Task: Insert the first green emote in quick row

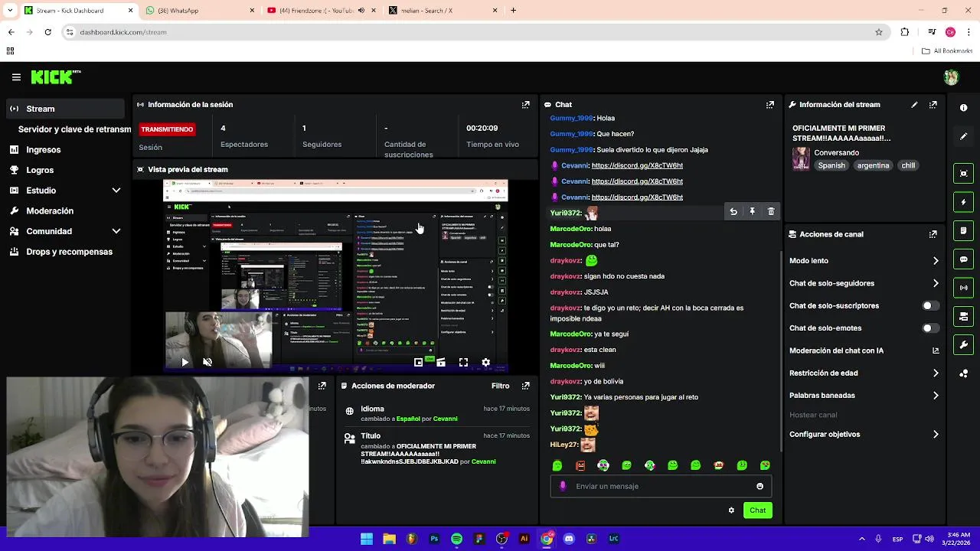Action: click(557, 465)
